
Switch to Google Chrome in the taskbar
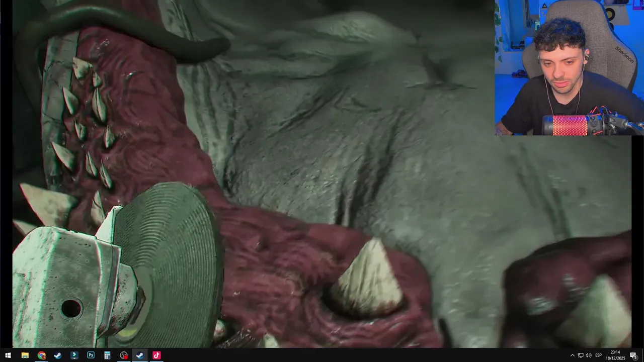point(41,355)
